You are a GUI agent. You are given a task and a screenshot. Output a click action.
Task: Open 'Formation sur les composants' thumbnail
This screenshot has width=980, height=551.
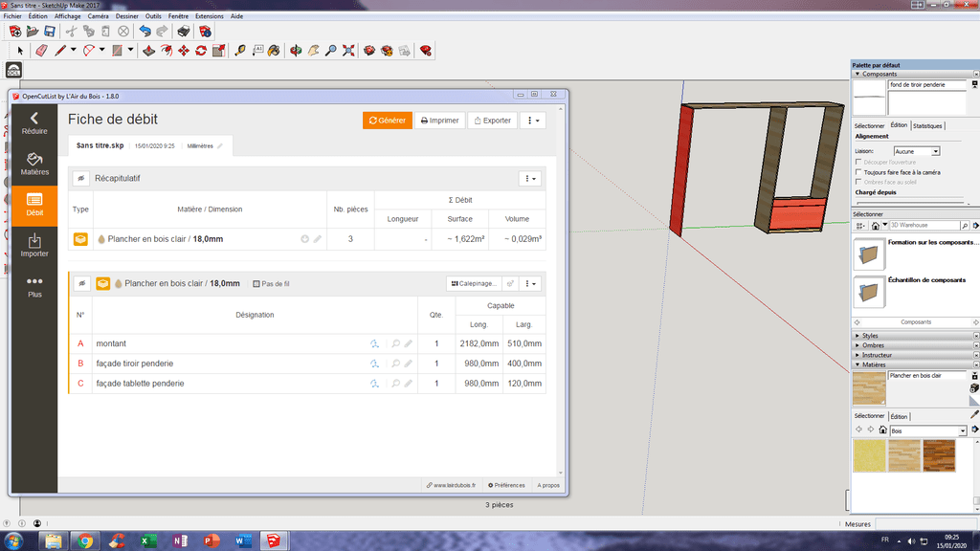point(869,253)
